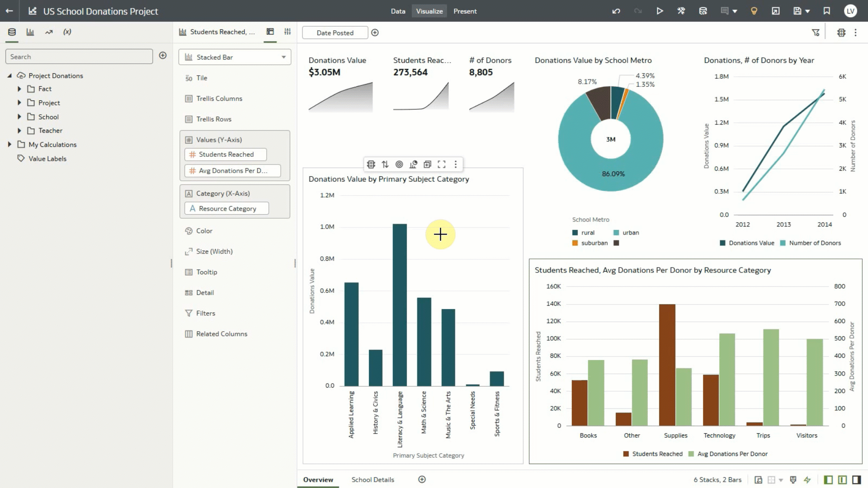The image size is (868, 488).
Task: Refresh data using the database refresh icon
Action: pyautogui.click(x=703, y=11)
